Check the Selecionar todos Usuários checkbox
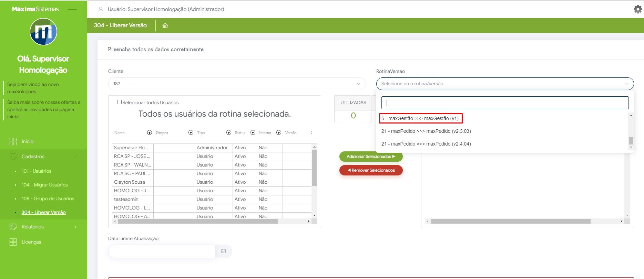The width and height of the screenshot is (644, 279). click(119, 102)
